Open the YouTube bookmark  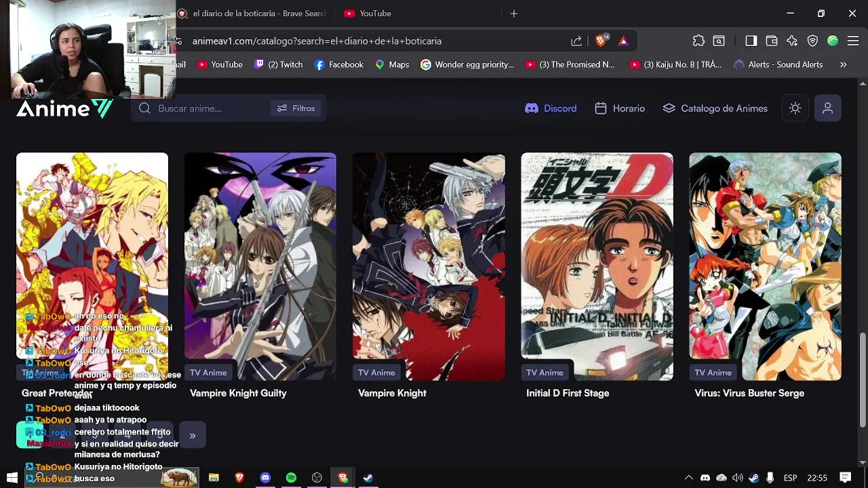pos(220,64)
